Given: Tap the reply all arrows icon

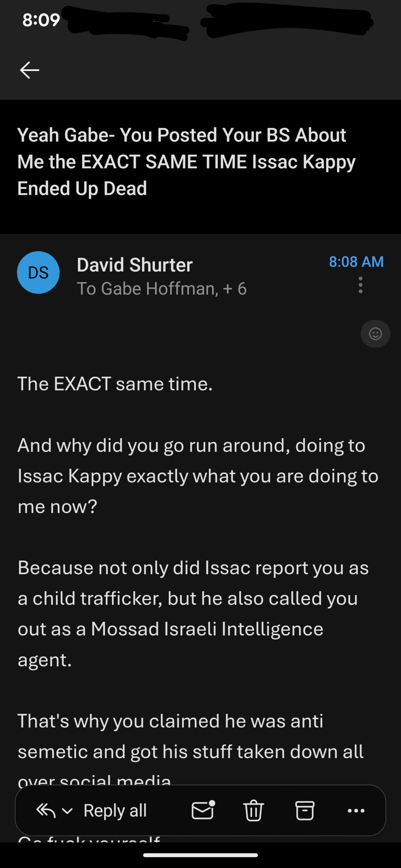Looking at the screenshot, I should click(x=46, y=810).
